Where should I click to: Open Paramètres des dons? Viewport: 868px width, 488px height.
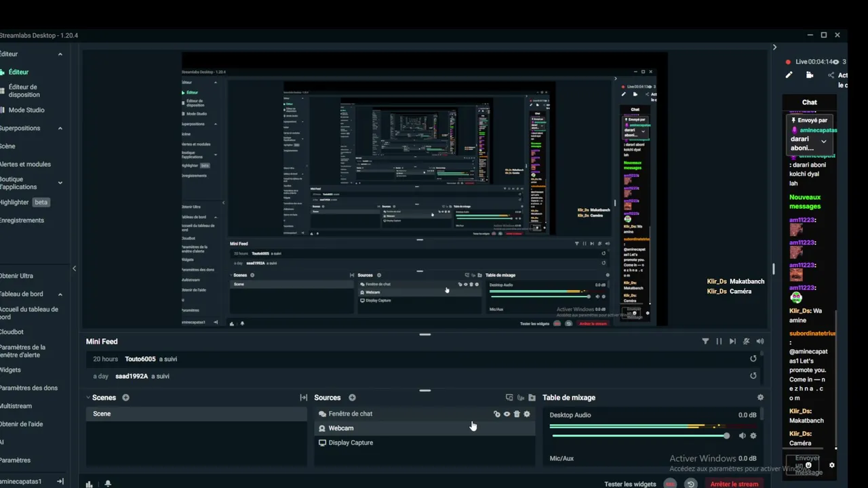(x=28, y=388)
